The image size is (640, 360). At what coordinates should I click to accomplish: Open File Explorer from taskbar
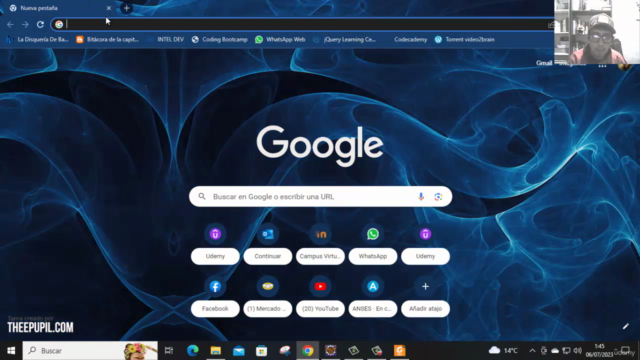216,351
